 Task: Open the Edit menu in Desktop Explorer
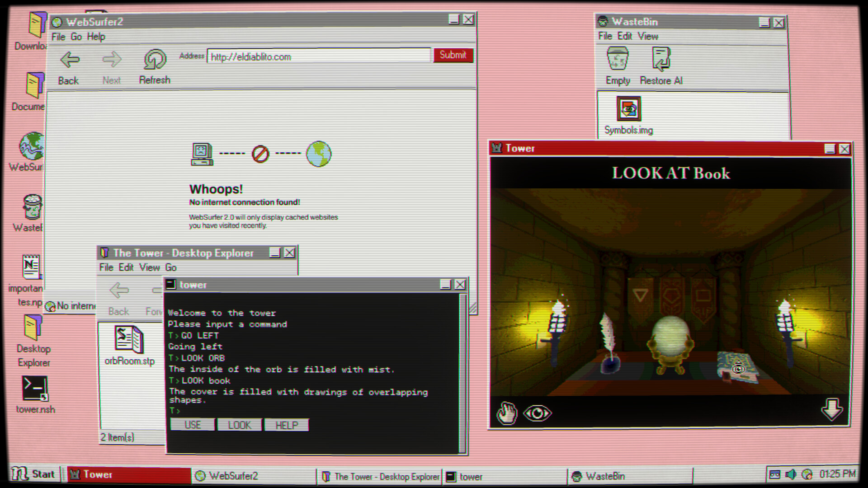point(126,267)
